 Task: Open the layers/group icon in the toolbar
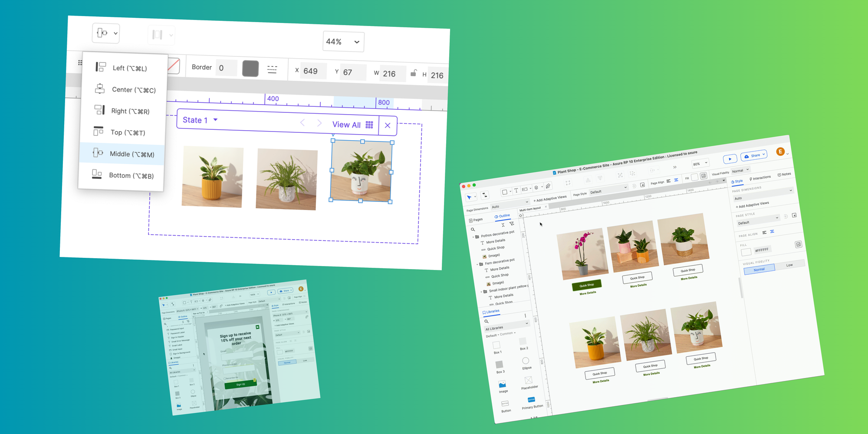(x=536, y=187)
